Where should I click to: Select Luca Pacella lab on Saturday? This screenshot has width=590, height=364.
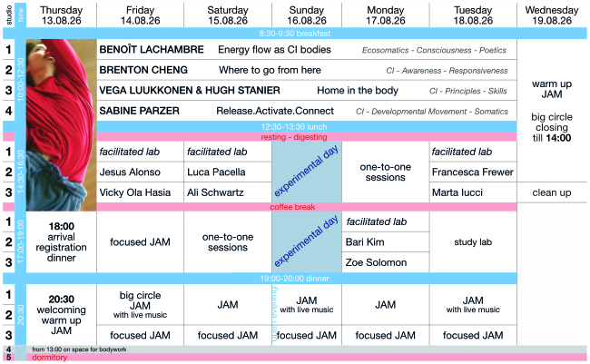[228, 172]
